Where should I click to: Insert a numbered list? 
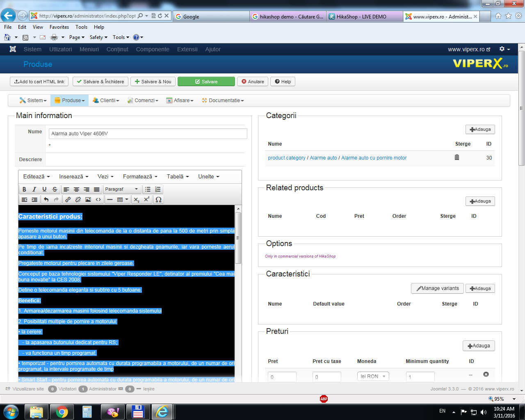click(x=158, y=189)
